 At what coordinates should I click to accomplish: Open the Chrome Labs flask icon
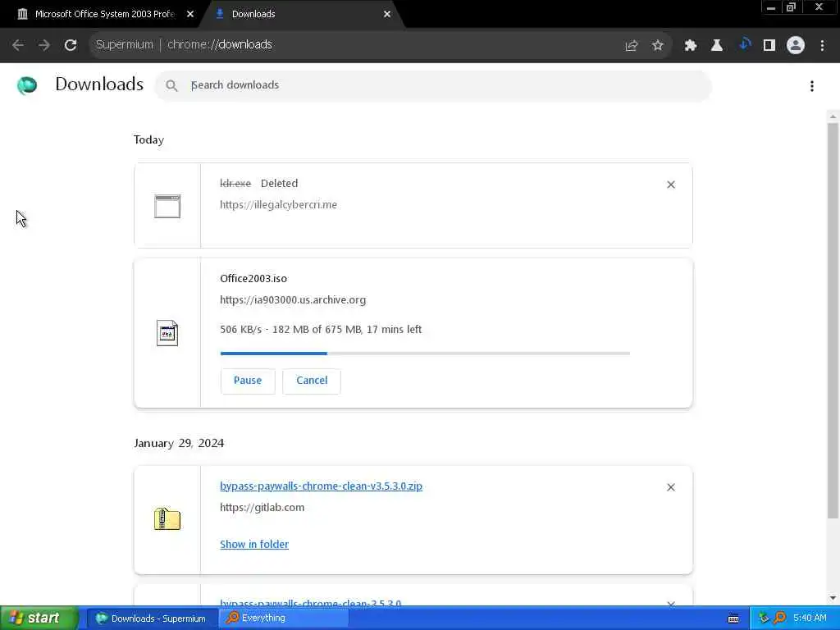pyautogui.click(x=717, y=46)
